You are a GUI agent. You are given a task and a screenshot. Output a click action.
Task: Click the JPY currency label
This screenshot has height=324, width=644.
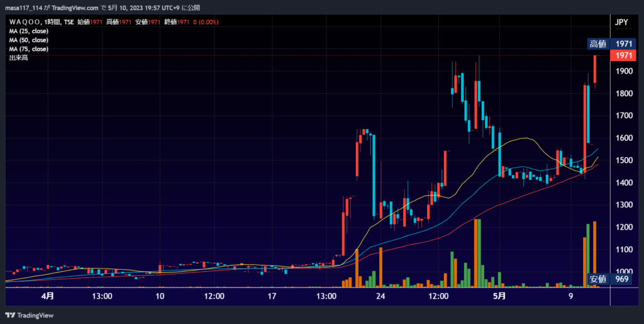(x=621, y=23)
